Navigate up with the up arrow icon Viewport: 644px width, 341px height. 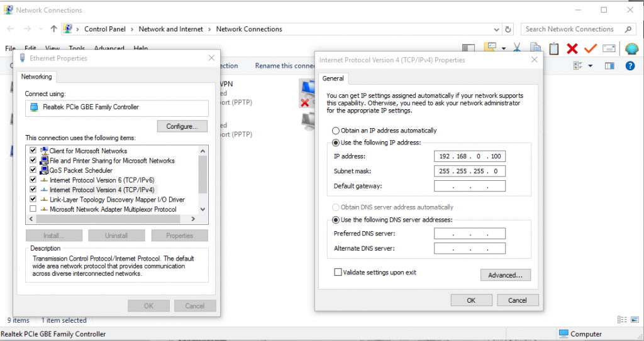[x=54, y=29]
